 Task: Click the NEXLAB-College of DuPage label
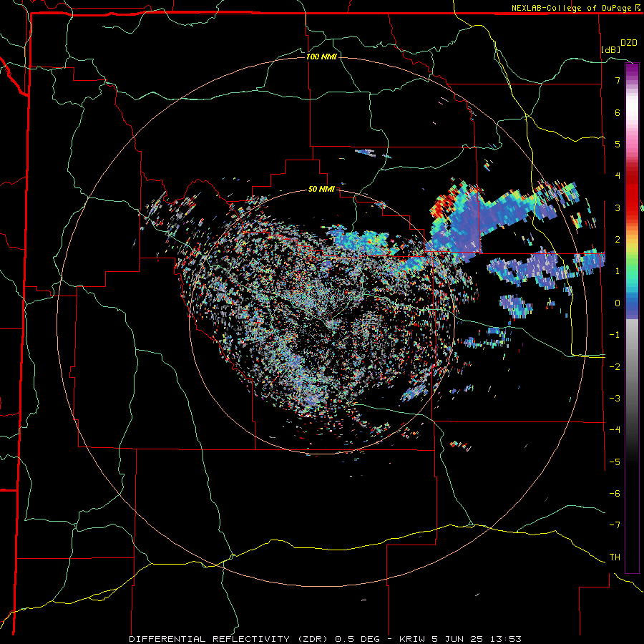point(575,8)
